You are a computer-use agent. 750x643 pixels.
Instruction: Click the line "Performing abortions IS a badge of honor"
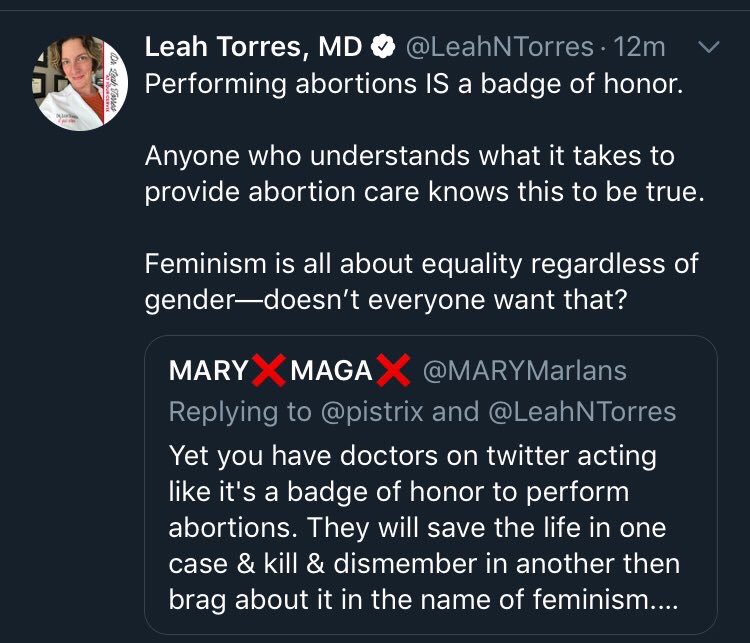click(414, 83)
